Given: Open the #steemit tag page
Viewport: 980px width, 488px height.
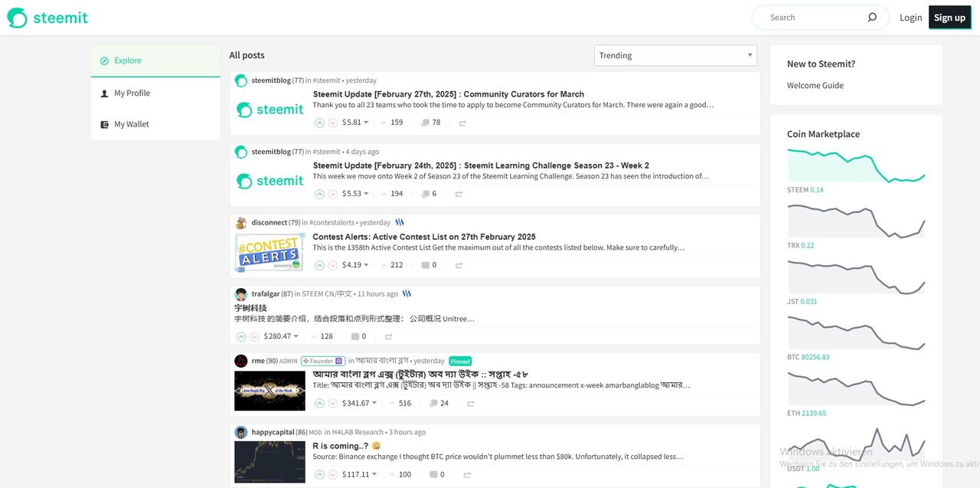Looking at the screenshot, I should pos(326,80).
